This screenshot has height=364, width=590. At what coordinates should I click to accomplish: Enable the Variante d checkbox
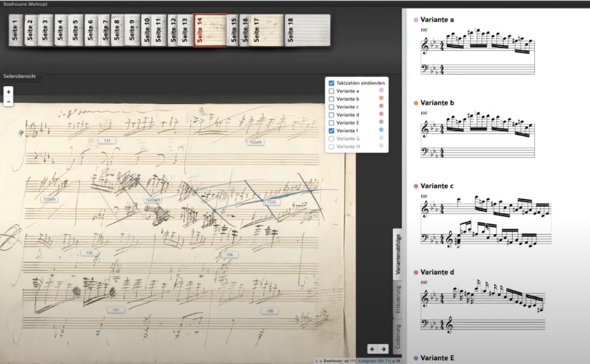click(331, 115)
